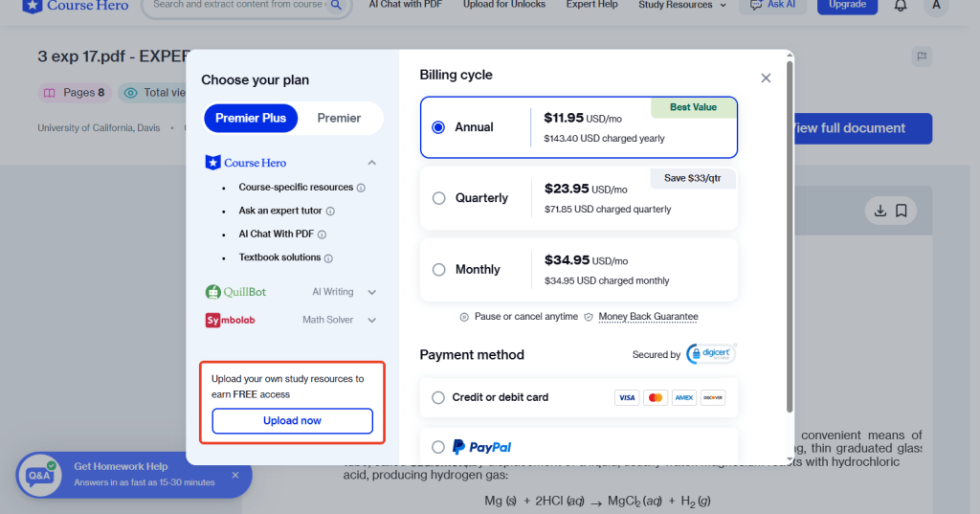980x514 pixels.
Task: Click the notification bell icon
Action: tap(900, 6)
